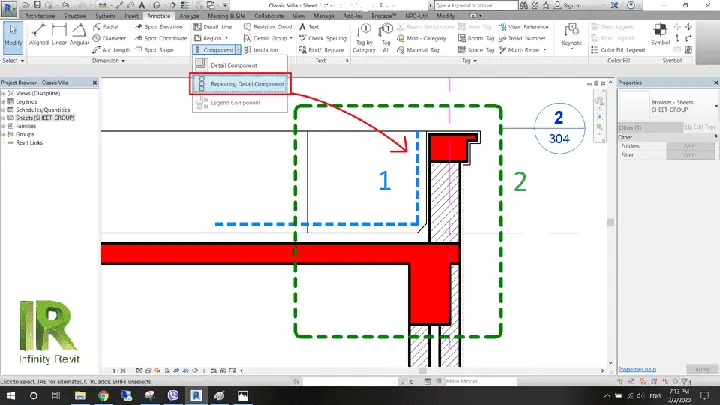Open the Properties help link
The height and width of the screenshot is (405, 720).
(637, 369)
